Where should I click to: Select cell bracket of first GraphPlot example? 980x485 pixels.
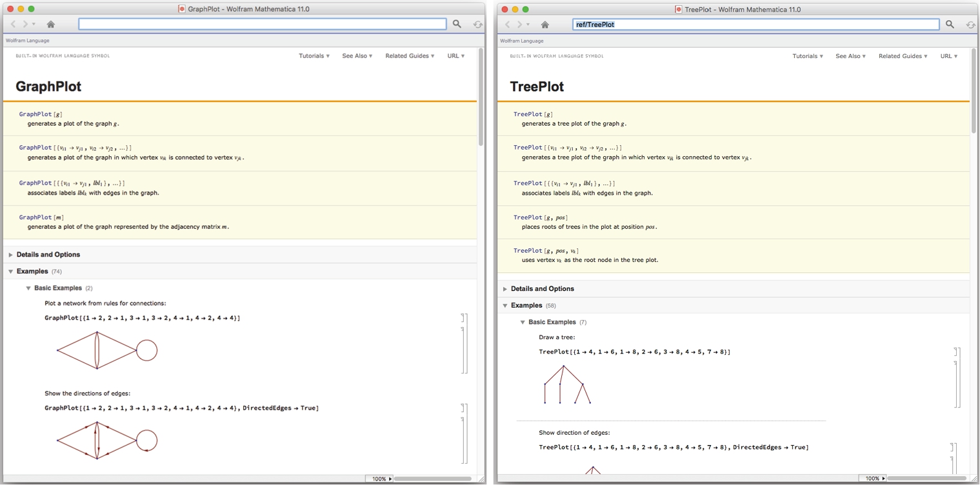coord(466,344)
